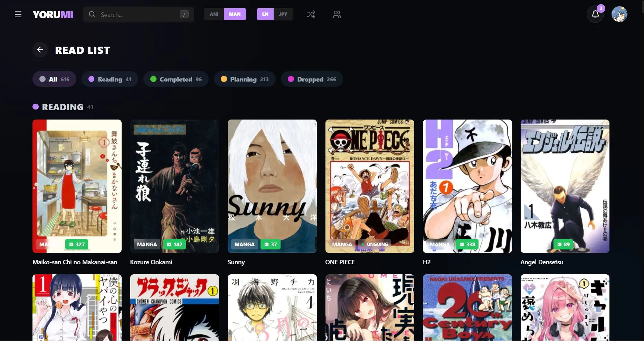The width and height of the screenshot is (644, 341).
Task: Click the 37 chapter badge
Action: (x=271, y=244)
